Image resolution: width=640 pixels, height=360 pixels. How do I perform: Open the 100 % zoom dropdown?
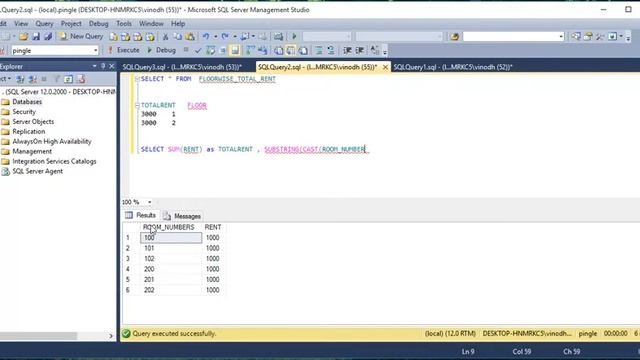[150, 202]
